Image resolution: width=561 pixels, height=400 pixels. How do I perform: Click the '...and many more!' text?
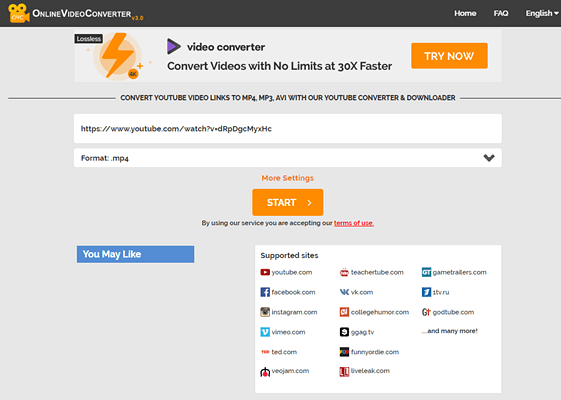click(450, 331)
